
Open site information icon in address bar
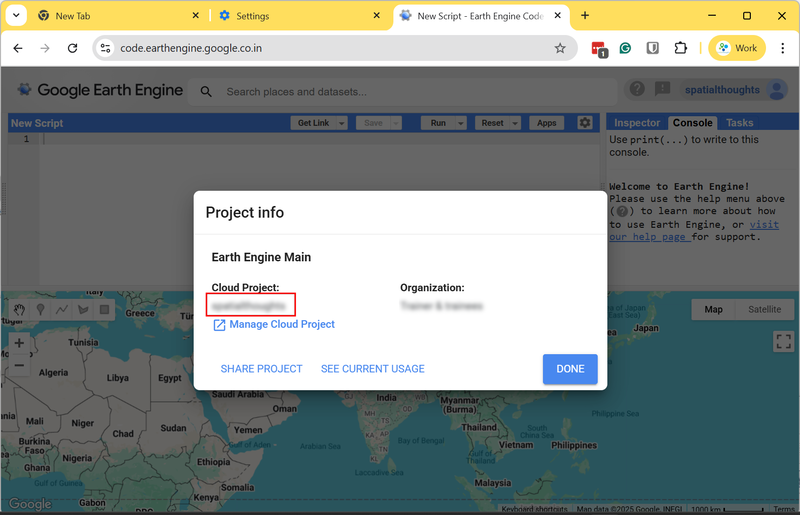tap(105, 48)
